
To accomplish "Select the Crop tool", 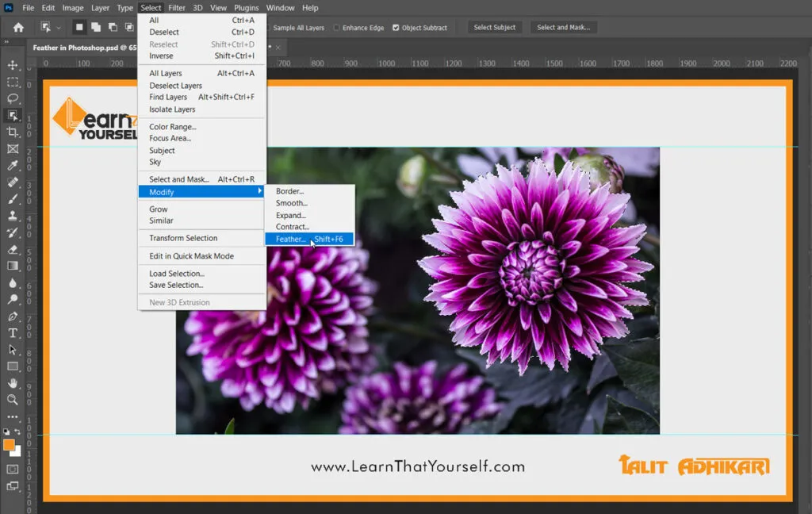I will pos(13,132).
